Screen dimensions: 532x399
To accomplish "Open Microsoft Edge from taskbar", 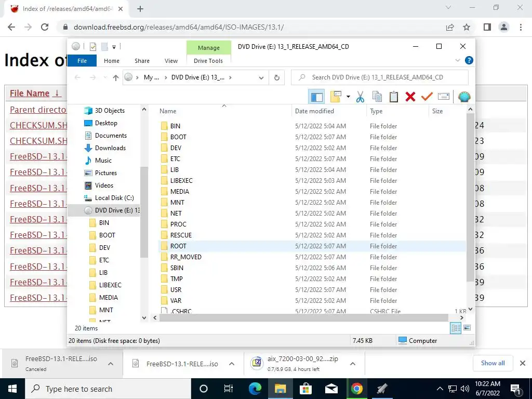I will (255, 389).
